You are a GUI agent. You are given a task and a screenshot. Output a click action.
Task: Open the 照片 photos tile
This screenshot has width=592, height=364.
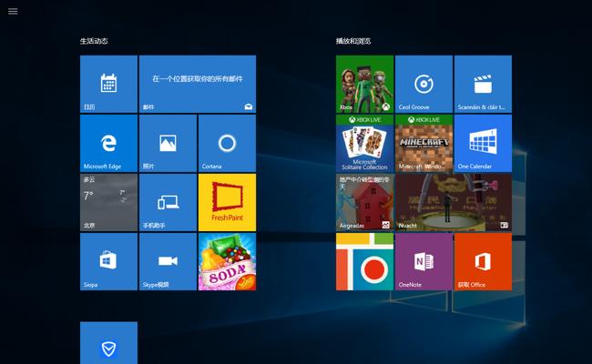pos(168,144)
